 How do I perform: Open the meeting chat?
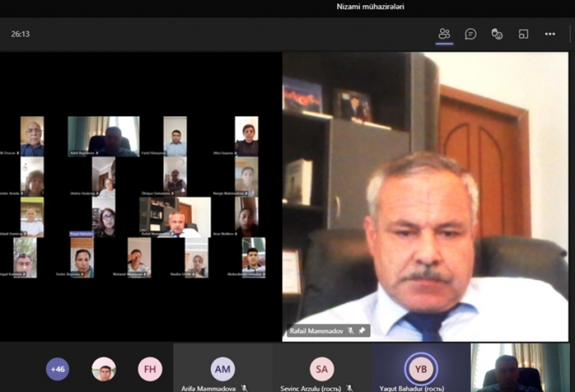470,34
